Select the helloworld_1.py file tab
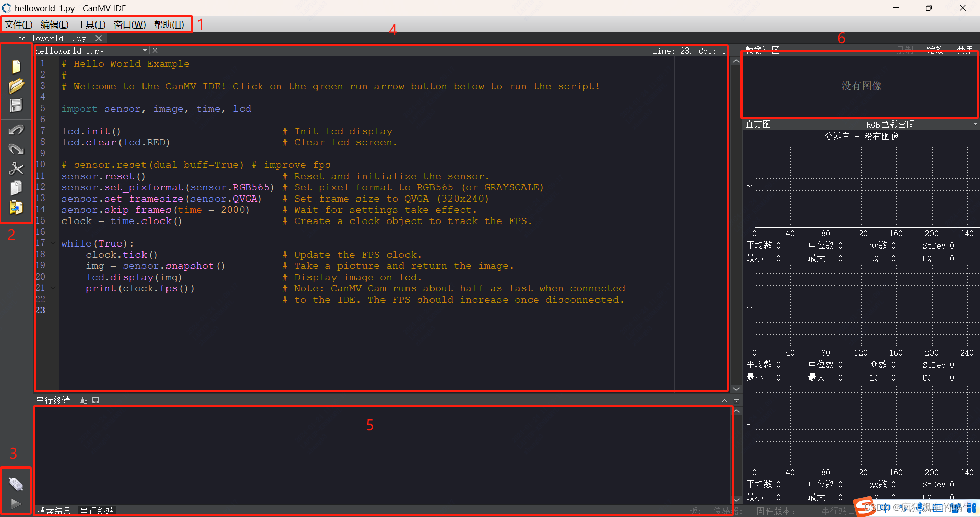 coord(52,38)
